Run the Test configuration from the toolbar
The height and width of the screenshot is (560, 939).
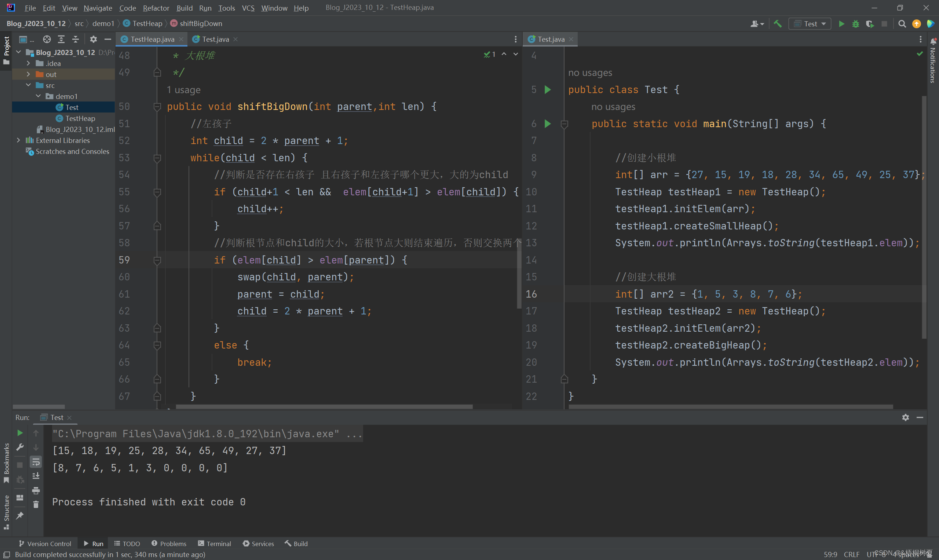841,24
